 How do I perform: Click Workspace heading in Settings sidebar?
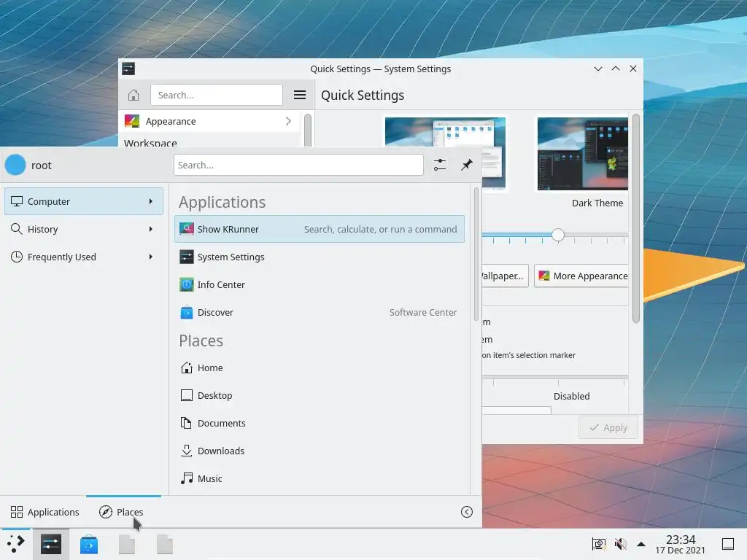pos(150,143)
